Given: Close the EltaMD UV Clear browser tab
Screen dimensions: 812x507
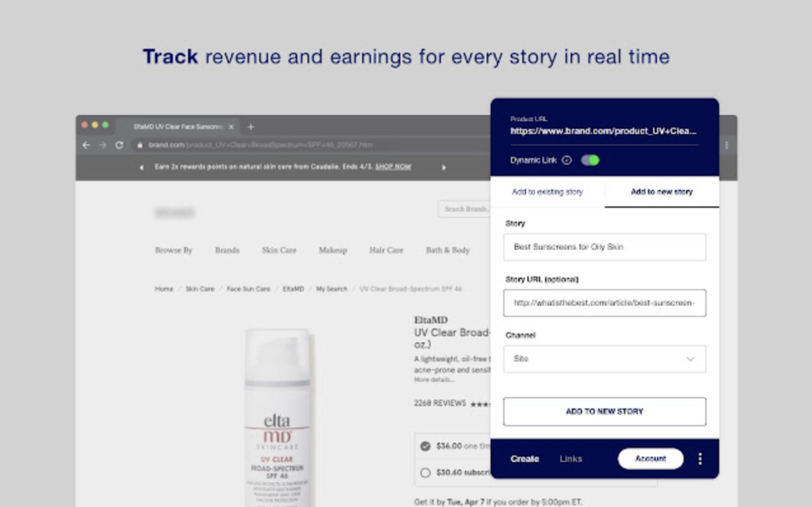Looking at the screenshot, I should 231,127.
